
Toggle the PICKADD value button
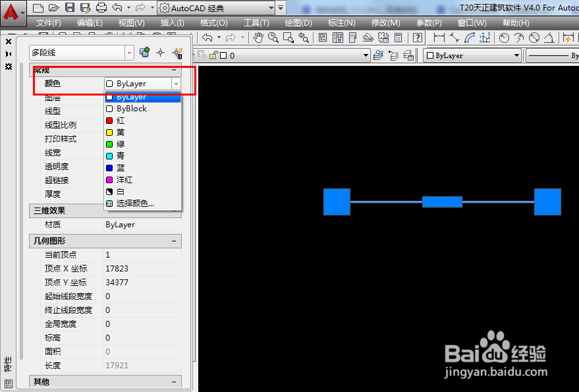(x=144, y=52)
